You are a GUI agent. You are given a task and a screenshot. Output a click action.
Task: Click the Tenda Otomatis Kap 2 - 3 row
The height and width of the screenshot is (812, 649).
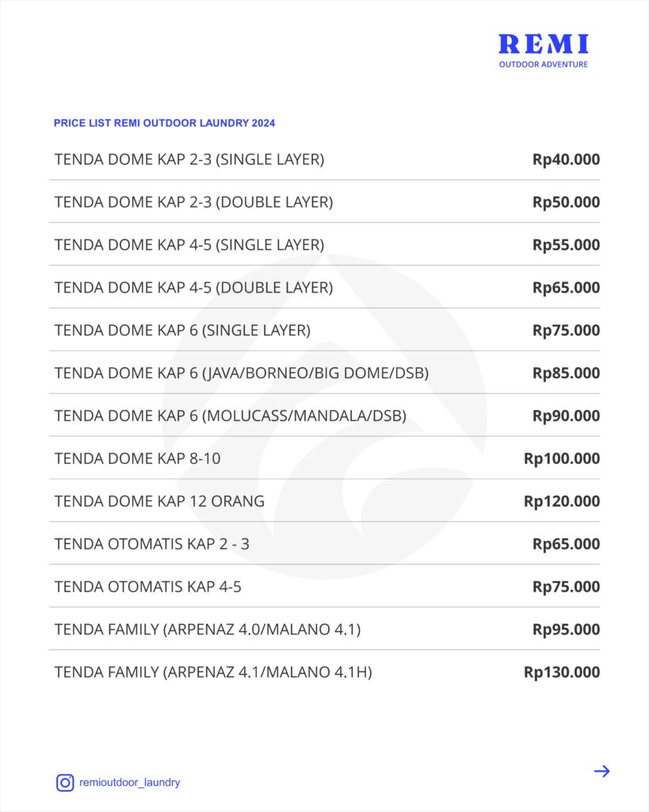pyautogui.click(x=325, y=544)
